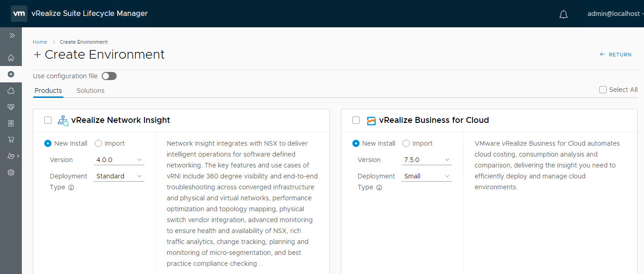The width and height of the screenshot is (644, 274).
Task: Click the VMware vm logo
Action: pyautogui.click(x=19, y=14)
